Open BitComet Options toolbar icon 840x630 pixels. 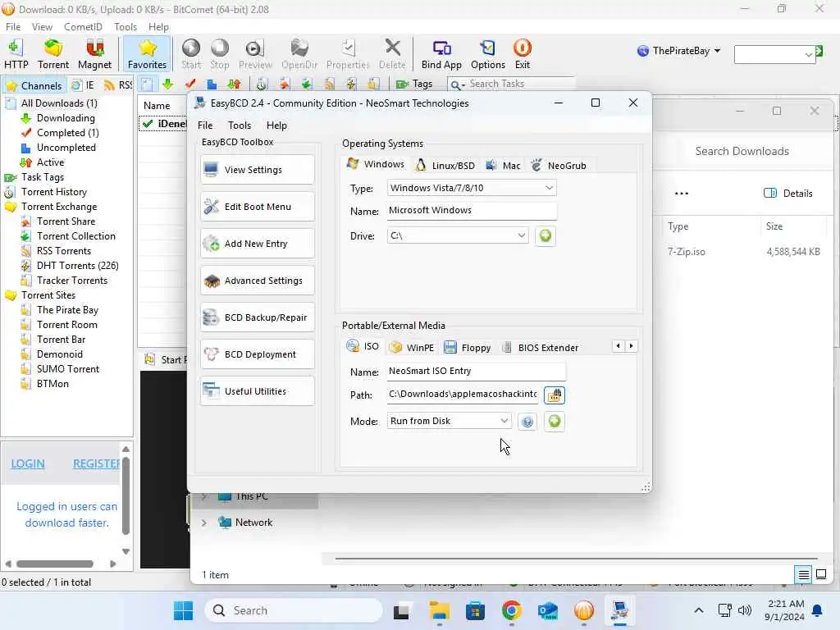pyautogui.click(x=487, y=53)
